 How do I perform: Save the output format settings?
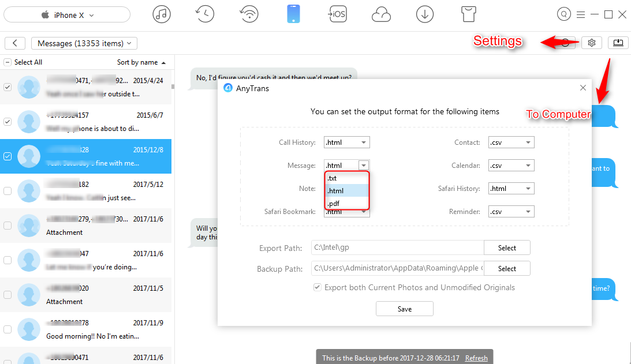coord(405,309)
